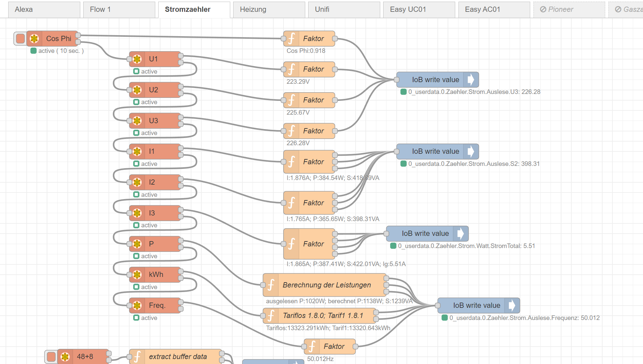
Task: Click the P node modbus icon
Action: pos(137,244)
